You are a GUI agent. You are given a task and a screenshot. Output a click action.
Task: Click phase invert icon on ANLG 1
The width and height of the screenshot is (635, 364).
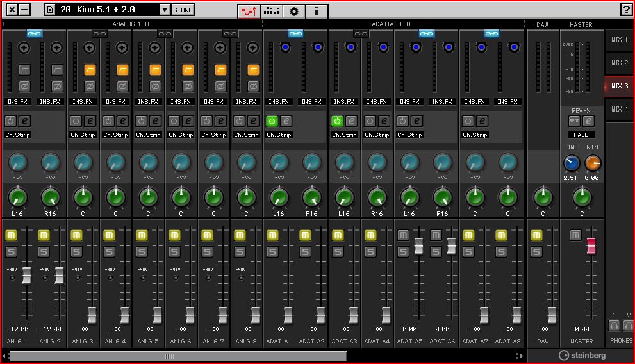click(x=24, y=86)
